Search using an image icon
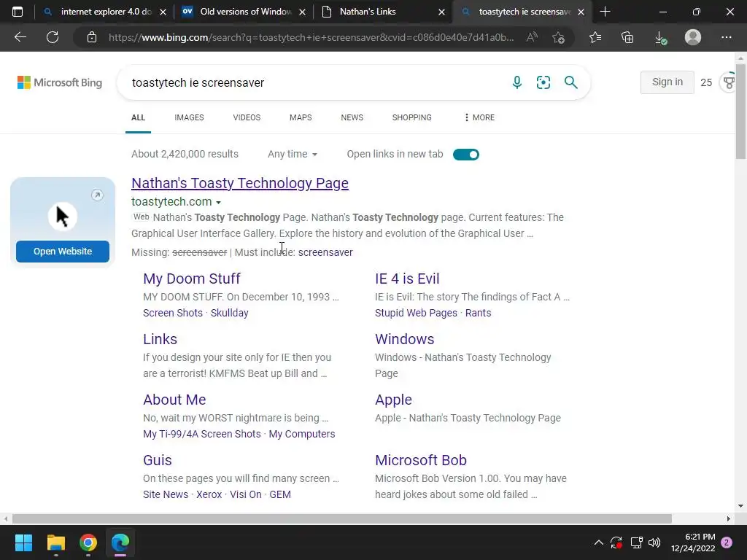The image size is (747, 560). (x=543, y=82)
